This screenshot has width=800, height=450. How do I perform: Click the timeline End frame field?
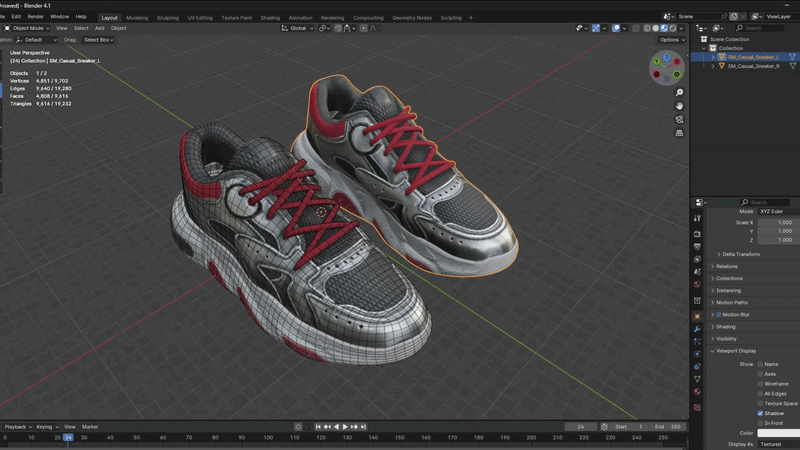[668, 427]
